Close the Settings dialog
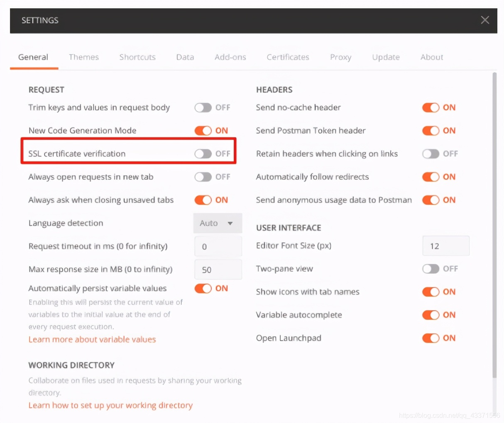Viewport: 504px width, 423px height. point(484,20)
